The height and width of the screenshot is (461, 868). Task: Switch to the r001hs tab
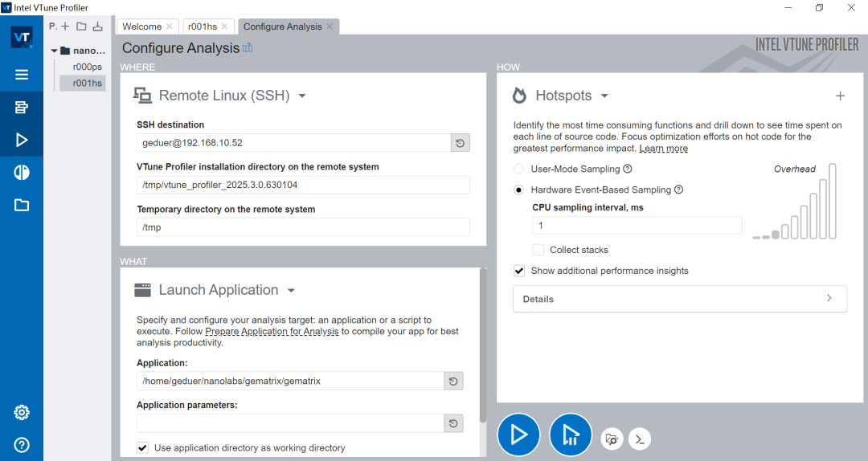202,27
